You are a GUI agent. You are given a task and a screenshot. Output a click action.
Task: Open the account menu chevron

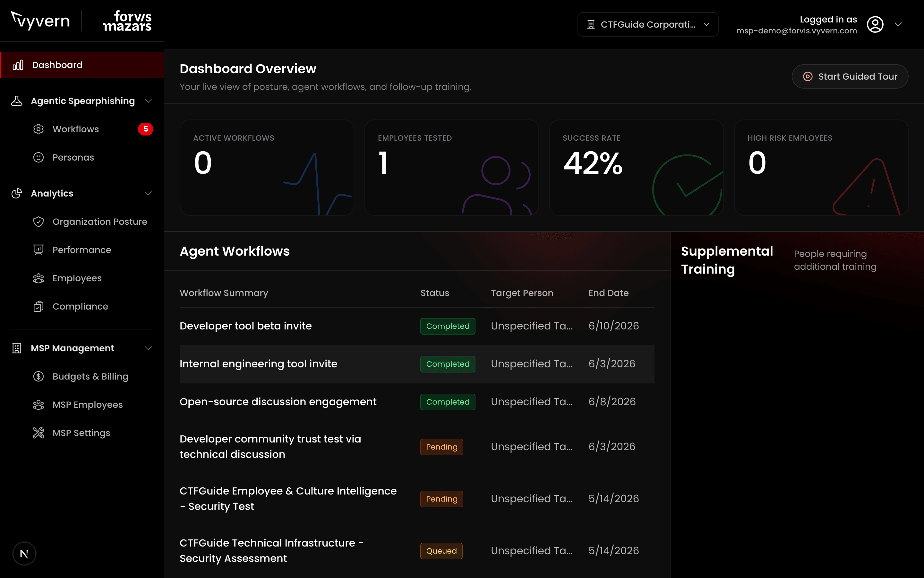coord(898,24)
